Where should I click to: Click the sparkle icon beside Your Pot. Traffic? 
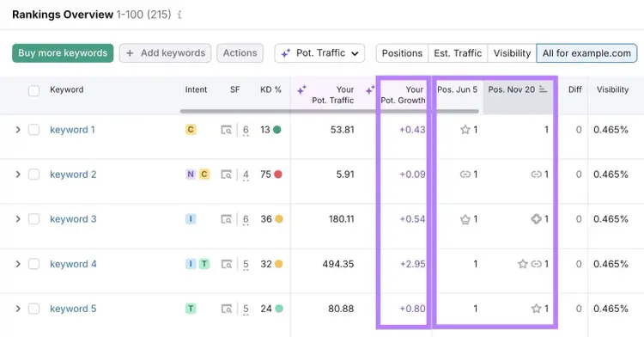click(x=302, y=89)
